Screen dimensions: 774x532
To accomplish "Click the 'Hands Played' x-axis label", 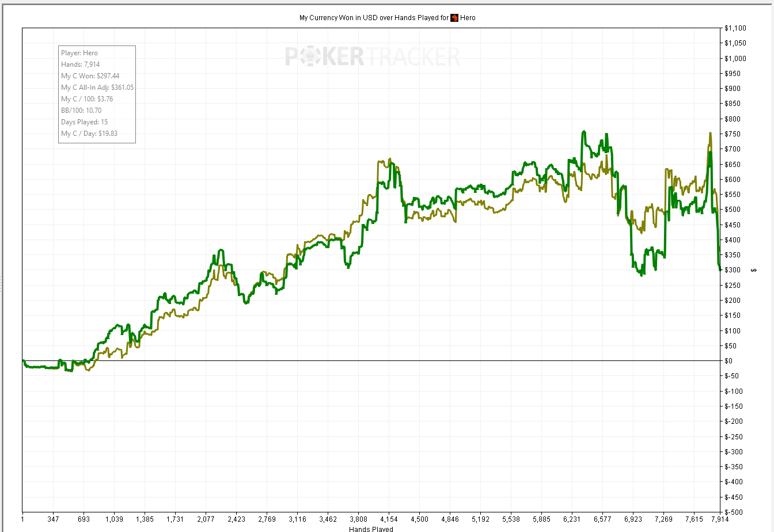I will (371, 529).
